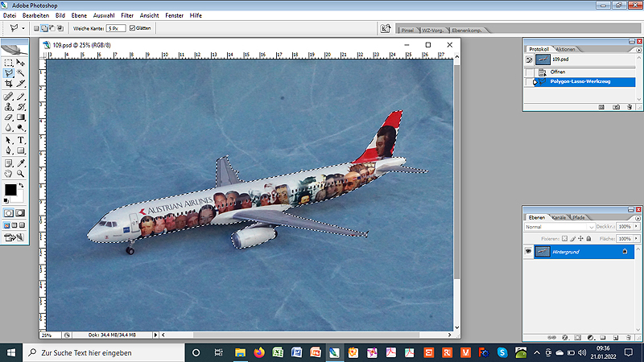Select the Gradient tool
Viewport: 644px width, 362px height.
pos(21,117)
